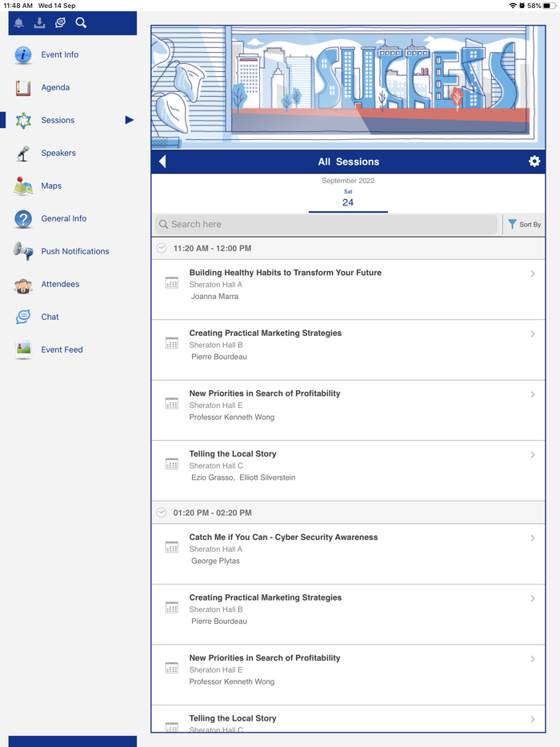
Task: Tap the Event Feed picture icon
Action: (23, 350)
